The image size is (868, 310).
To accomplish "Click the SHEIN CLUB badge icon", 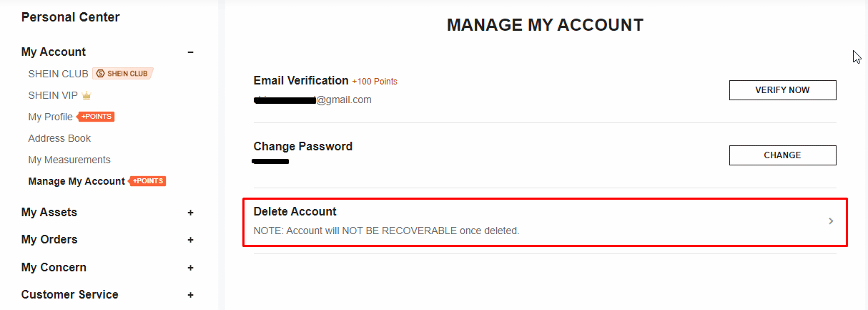I will pyautogui.click(x=122, y=74).
